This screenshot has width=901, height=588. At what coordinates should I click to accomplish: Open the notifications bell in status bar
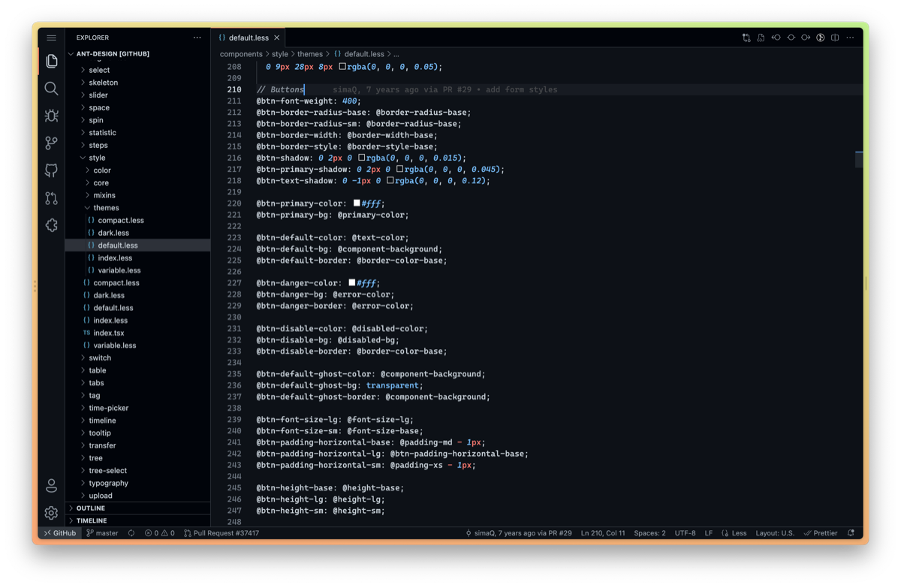[851, 533]
